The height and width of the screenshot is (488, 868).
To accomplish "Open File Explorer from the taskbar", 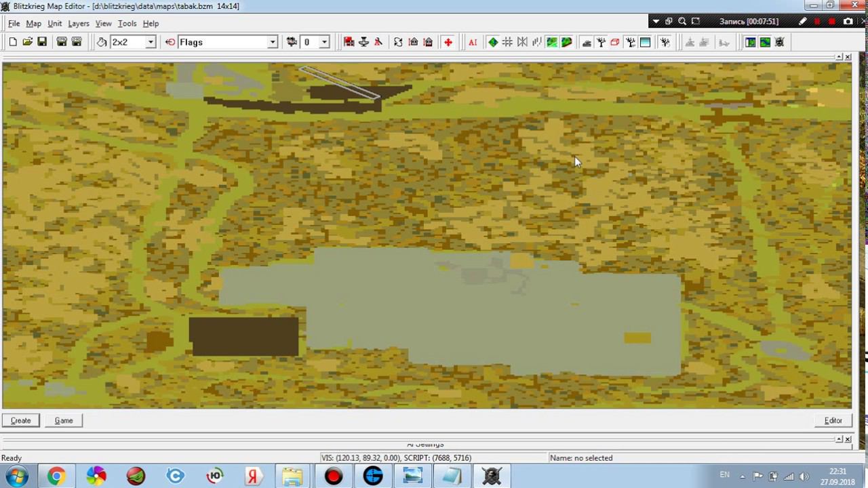I will tap(293, 476).
